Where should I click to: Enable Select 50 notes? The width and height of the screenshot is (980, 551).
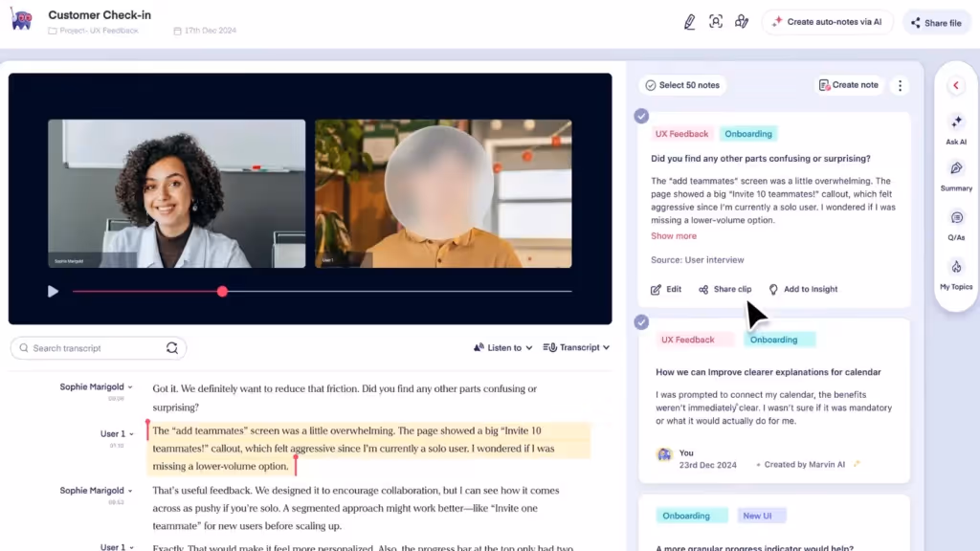pyautogui.click(x=681, y=85)
